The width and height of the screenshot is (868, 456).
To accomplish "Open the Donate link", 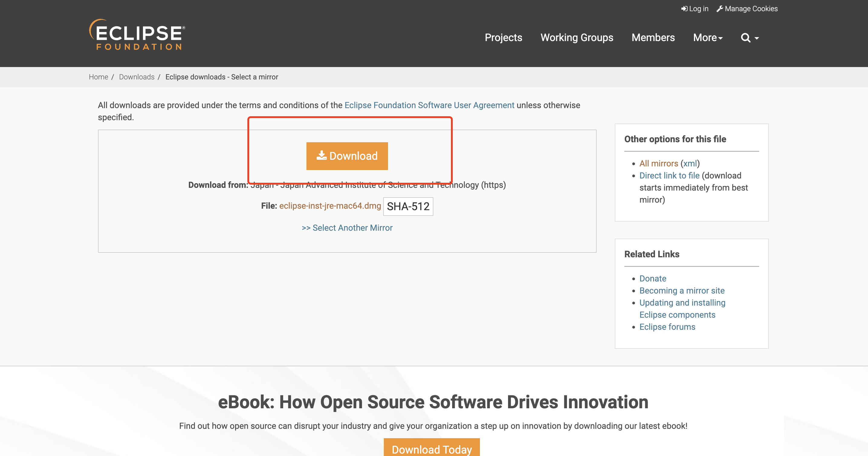I will [x=653, y=279].
